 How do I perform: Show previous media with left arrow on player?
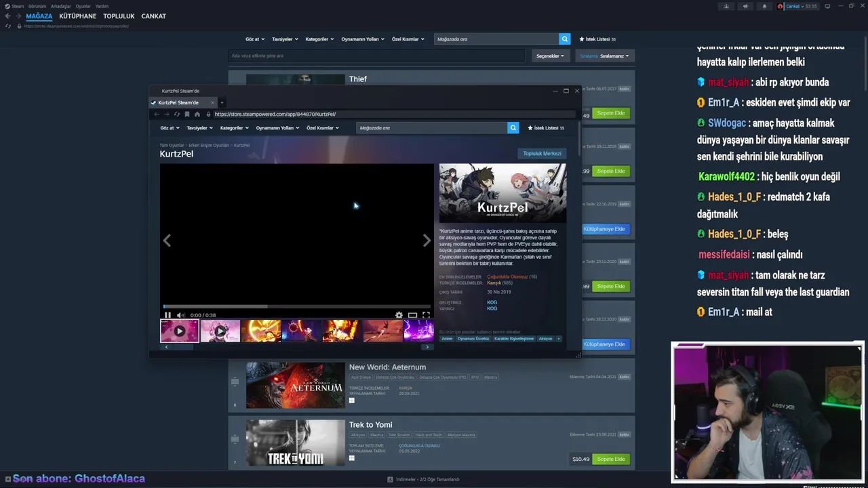(167, 241)
